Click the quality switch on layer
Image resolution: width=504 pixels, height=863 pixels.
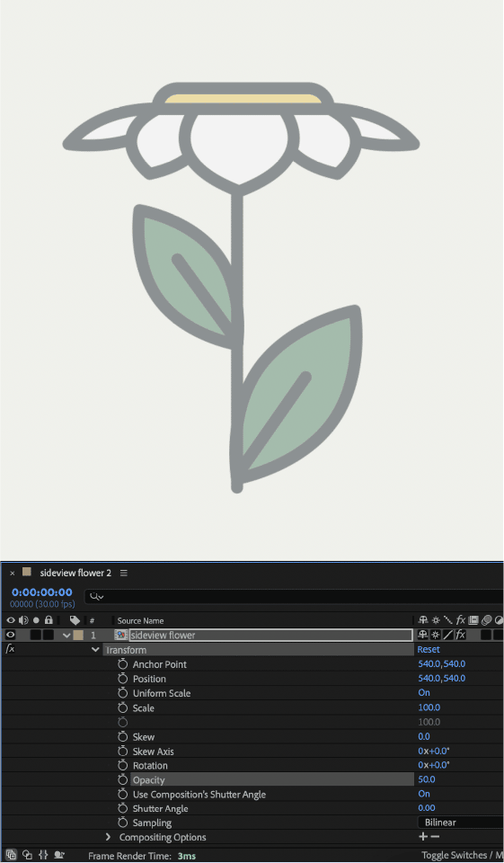click(448, 635)
